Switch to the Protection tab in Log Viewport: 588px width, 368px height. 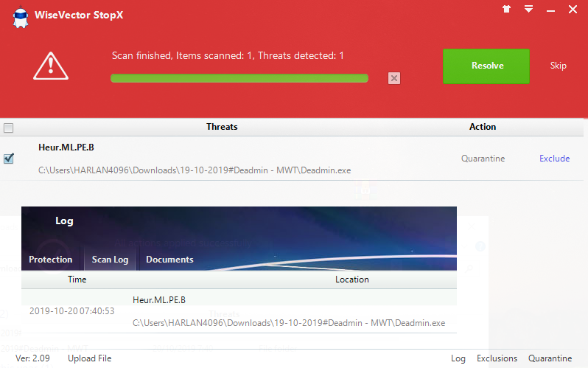pyautogui.click(x=51, y=260)
